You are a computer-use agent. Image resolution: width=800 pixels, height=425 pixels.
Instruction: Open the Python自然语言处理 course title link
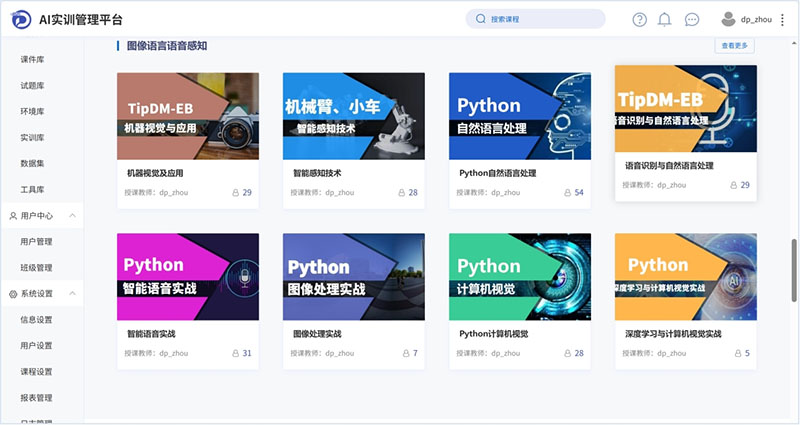(497, 172)
